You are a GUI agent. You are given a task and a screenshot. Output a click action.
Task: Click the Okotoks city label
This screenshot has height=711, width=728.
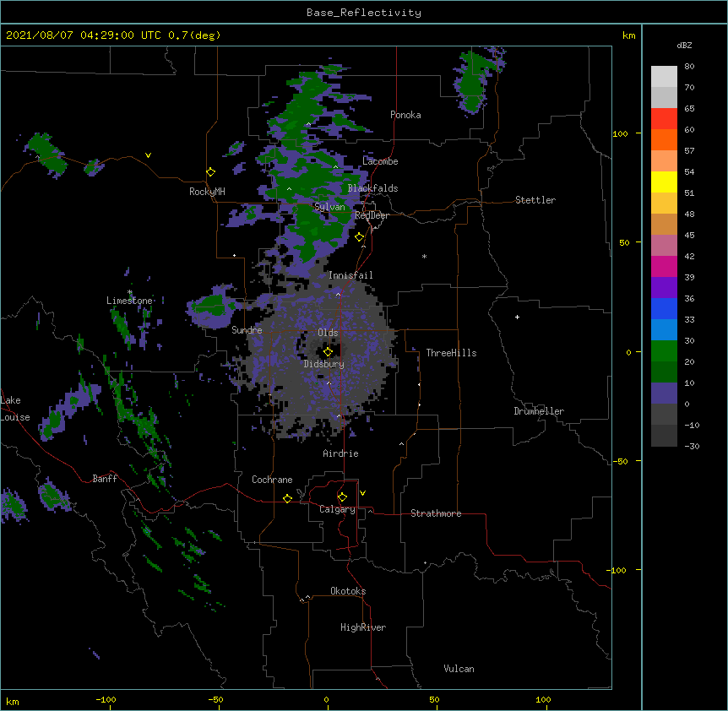click(x=348, y=591)
